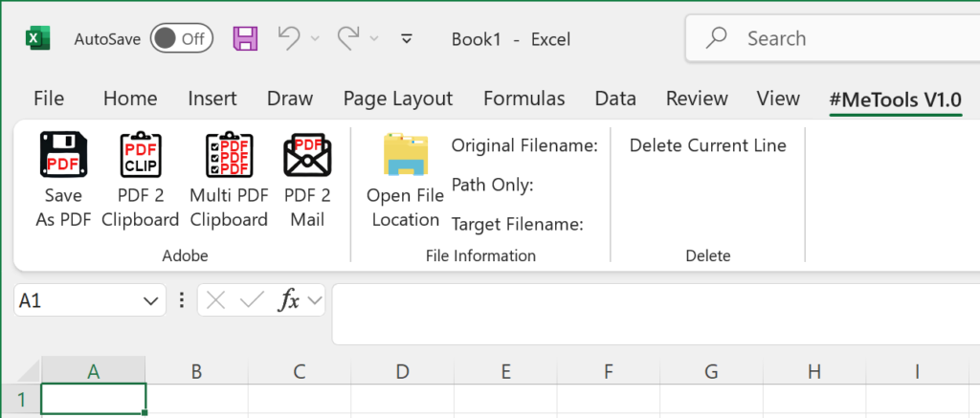Expand the Name Box dropdown arrow

point(150,301)
